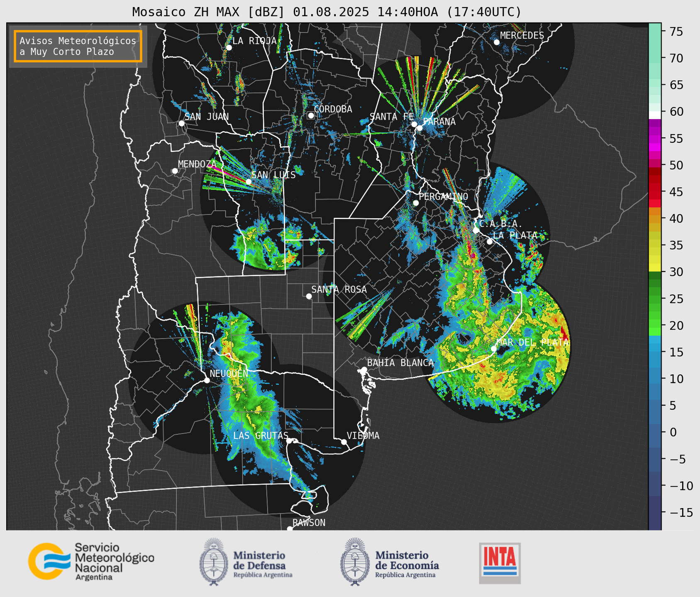Click the SANTA ROSA label text
700x597 pixels.
point(339,289)
